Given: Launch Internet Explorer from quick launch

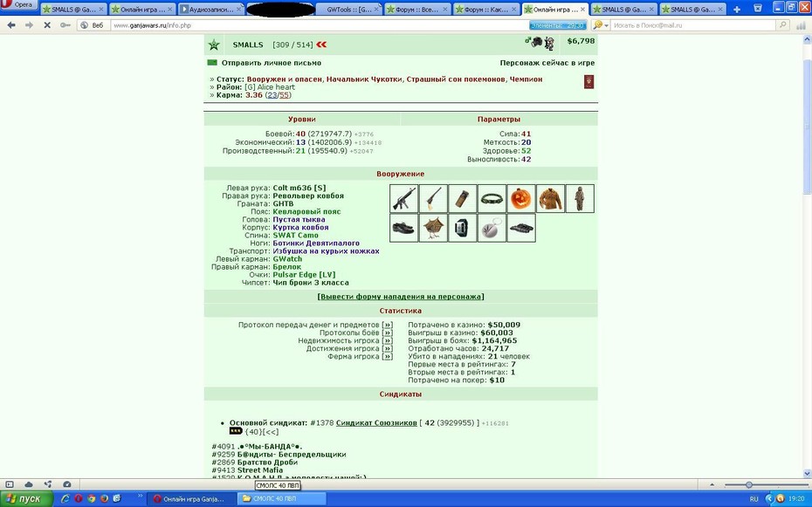Looking at the screenshot, I should click(65, 499).
